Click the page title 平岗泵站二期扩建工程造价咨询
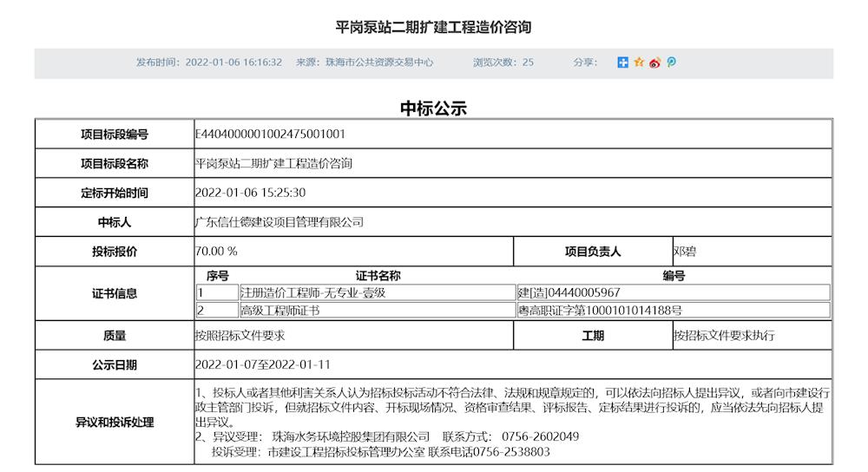868x472 pixels. [x=433, y=27]
